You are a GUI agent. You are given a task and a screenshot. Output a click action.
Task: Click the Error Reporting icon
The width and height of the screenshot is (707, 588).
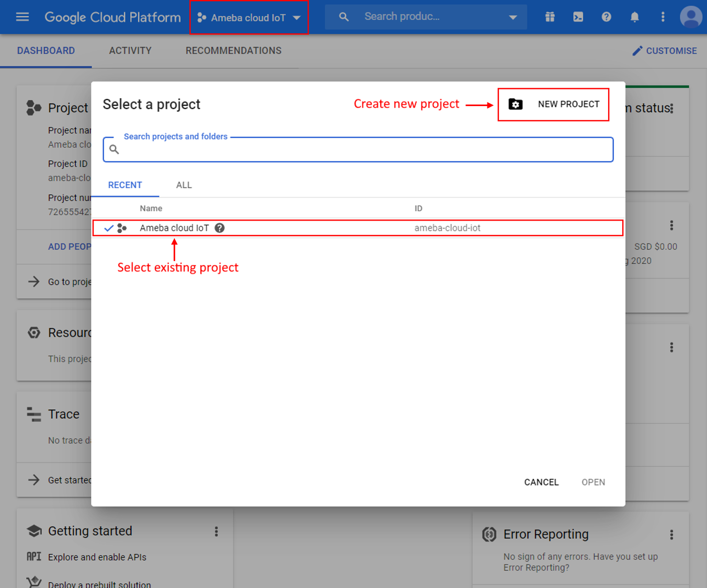click(x=489, y=534)
